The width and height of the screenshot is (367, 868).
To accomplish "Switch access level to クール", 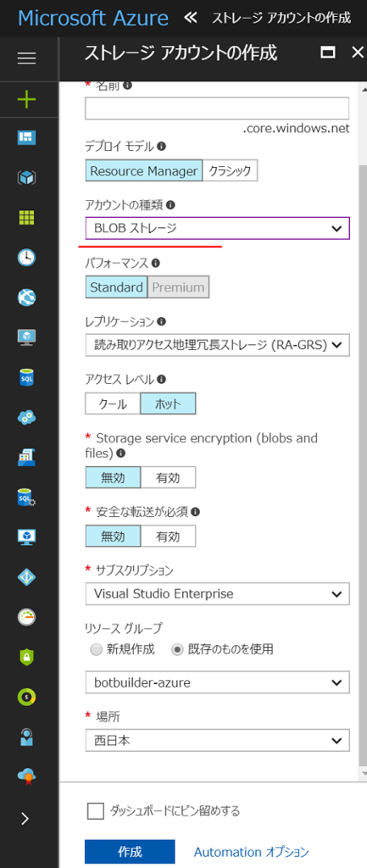I will coord(113,403).
